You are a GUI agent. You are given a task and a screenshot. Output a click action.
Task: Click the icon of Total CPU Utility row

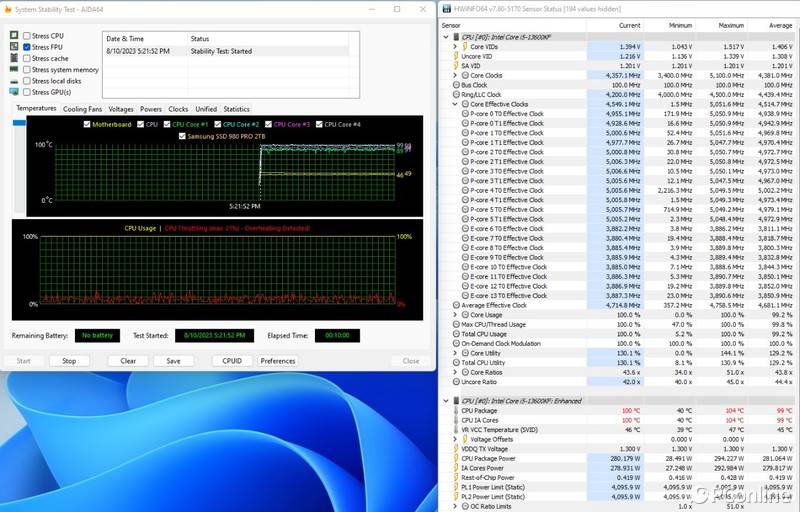[456, 363]
